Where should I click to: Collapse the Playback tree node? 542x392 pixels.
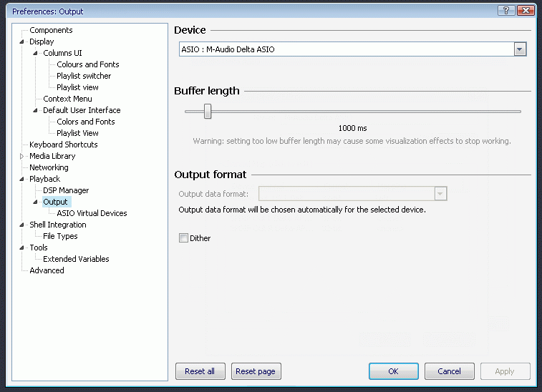pyautogui.click(x=22, y=179)
